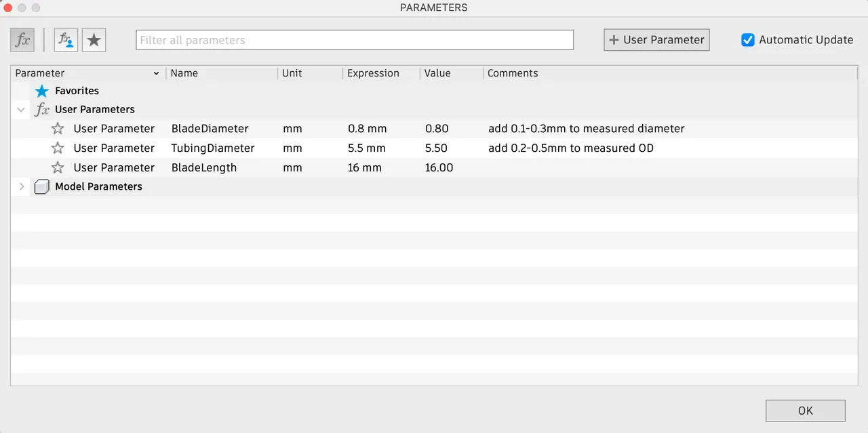Viewport: 868px width, 433px height.
Task: Disable the Automatic Update checkbox
Action: 748,40
